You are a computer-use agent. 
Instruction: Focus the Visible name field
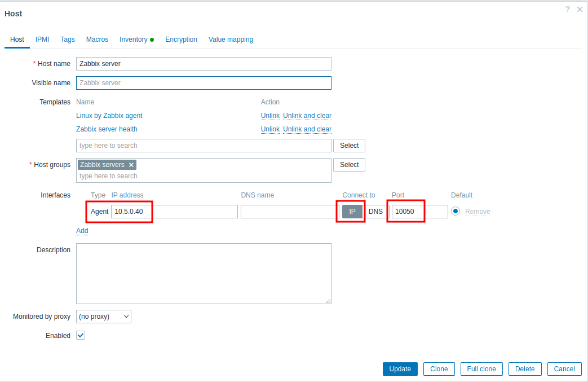pyautogui.click(x=204, y=83)
